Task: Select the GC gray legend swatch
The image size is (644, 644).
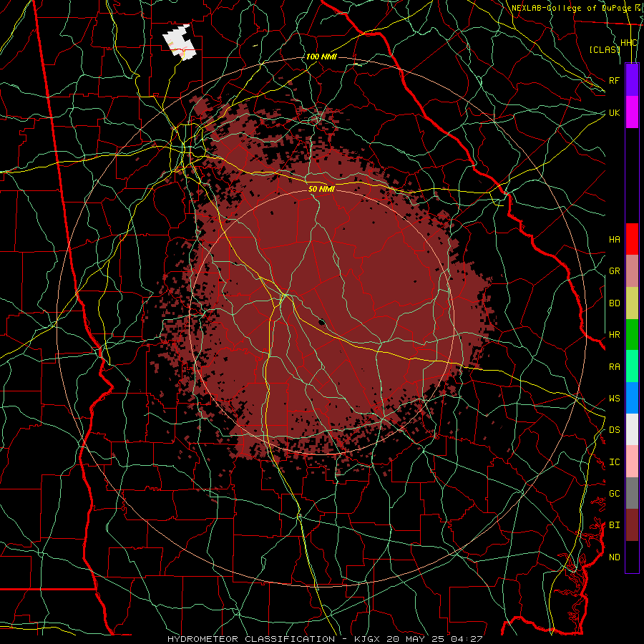Action: point(632,493)
